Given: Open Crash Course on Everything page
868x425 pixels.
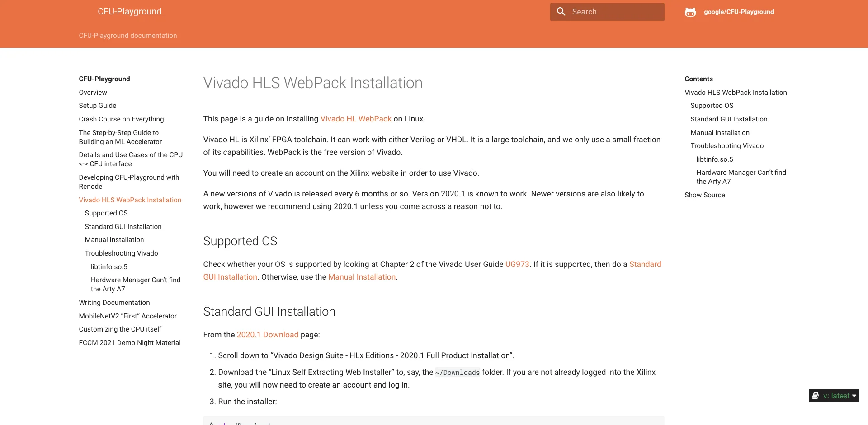Looking at the screenshot, I should click(x=121, y=119).
